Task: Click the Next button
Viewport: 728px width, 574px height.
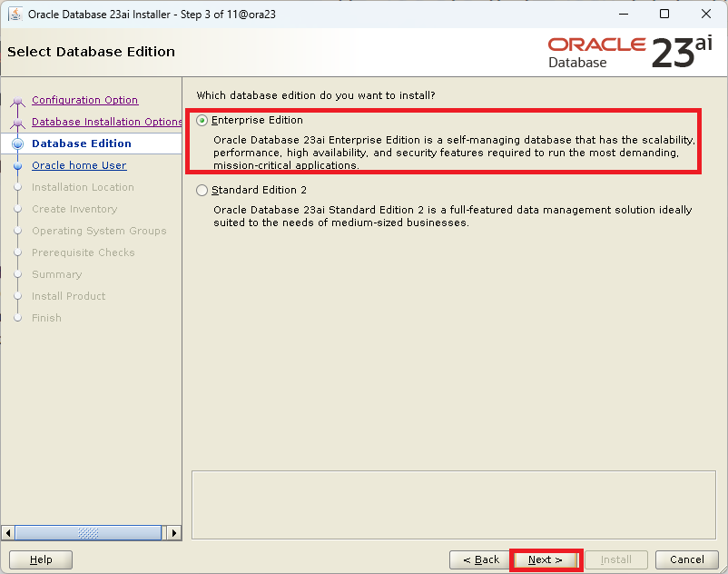Action: click(546, 559)
